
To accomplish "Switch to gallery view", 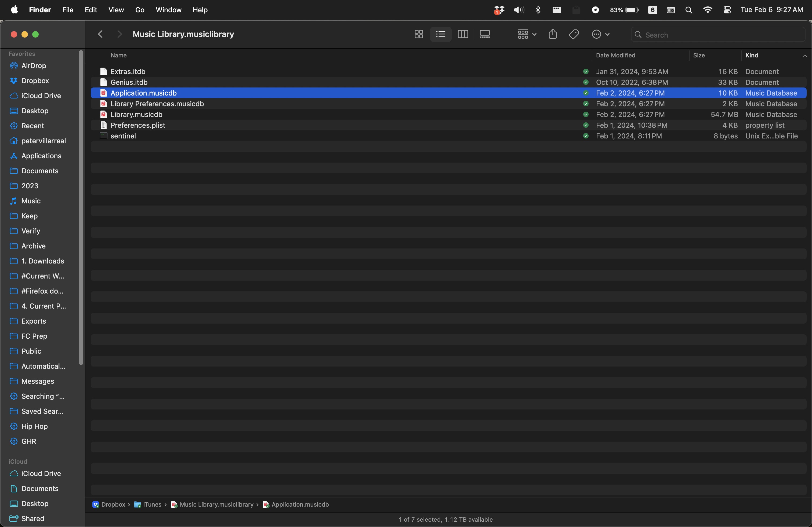I will [484, 34].
